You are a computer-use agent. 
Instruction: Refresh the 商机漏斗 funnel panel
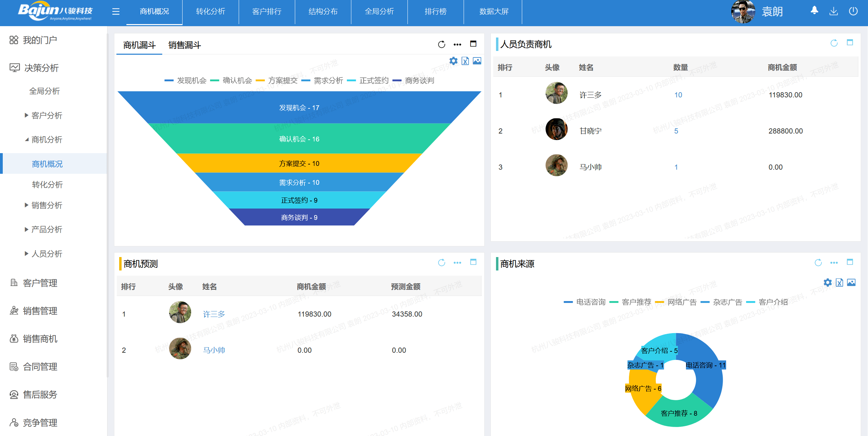coord(442,44)
